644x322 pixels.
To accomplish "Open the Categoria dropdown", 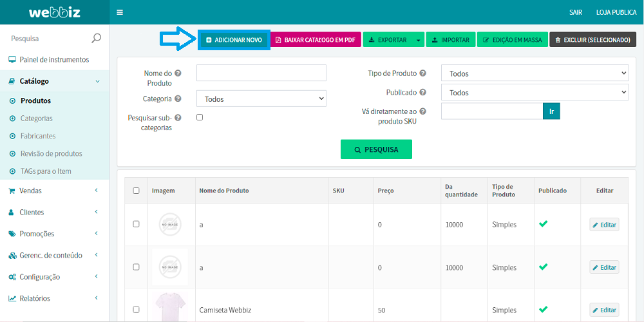I will click(x=261, y=99).
